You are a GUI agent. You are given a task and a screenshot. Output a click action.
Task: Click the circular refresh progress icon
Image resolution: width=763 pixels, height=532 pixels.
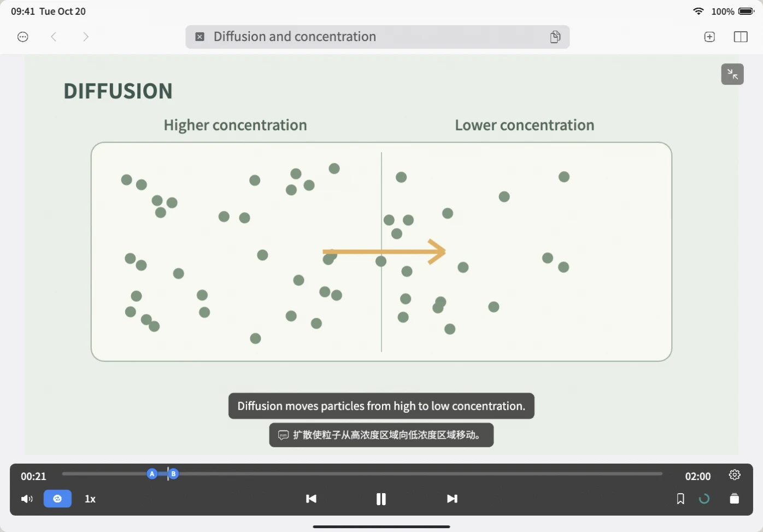click(x=705, y=499)
